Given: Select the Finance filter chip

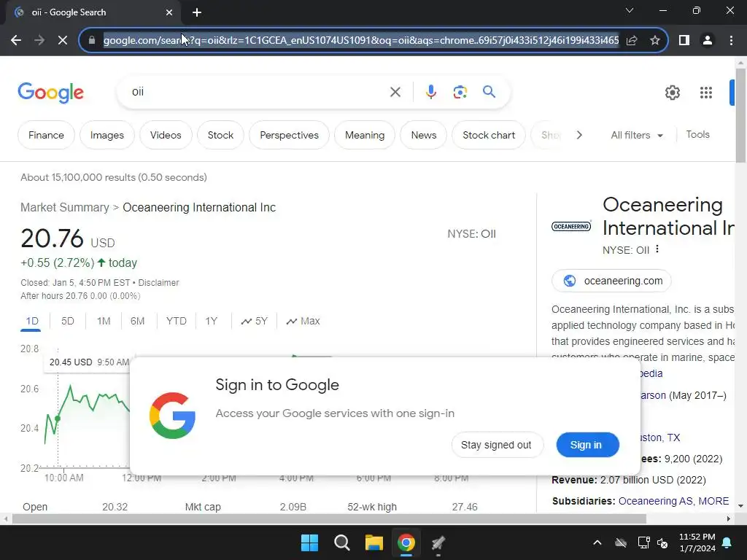Looking at the screenshot, I should pyautogui.click(x=46, y=135).
